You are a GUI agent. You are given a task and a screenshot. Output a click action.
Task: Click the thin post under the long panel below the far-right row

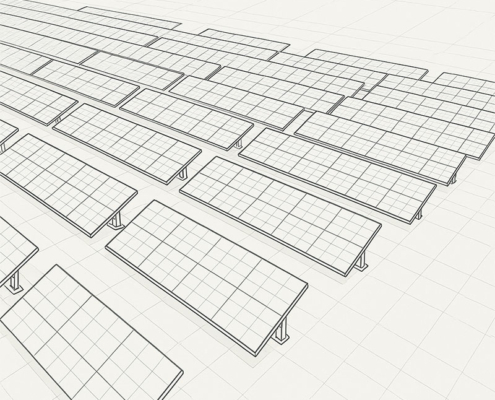[419, 213]
